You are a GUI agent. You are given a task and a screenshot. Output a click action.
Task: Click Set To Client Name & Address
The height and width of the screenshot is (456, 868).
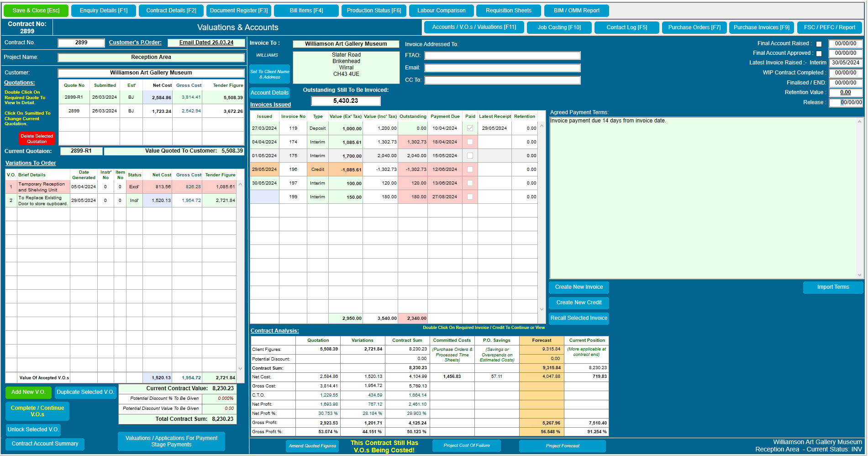coord(269,74)
